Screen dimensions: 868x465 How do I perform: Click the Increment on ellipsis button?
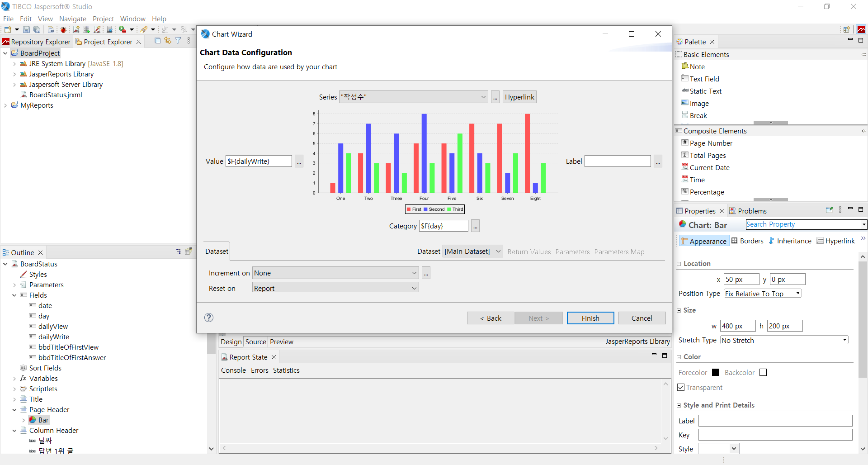click(426, 273)
